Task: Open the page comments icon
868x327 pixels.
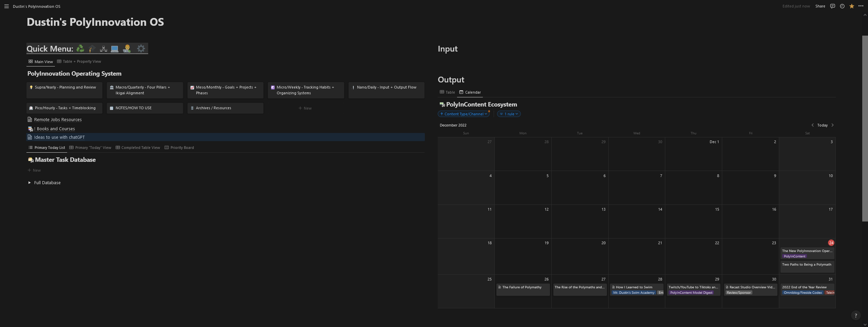Action: 832,6
